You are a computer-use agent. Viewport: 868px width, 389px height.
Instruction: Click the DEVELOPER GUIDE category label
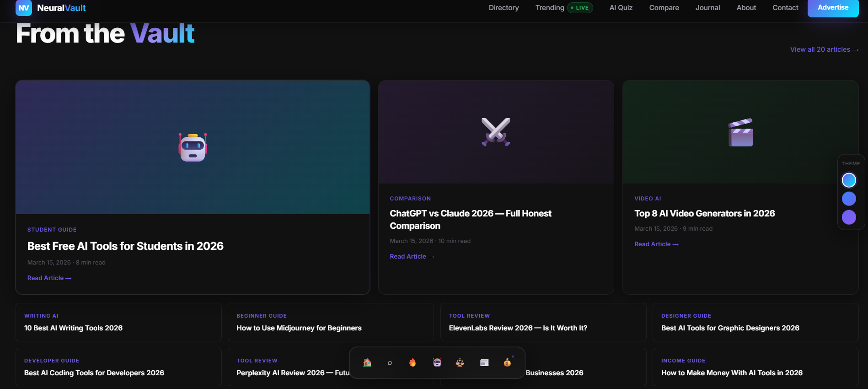52,361
